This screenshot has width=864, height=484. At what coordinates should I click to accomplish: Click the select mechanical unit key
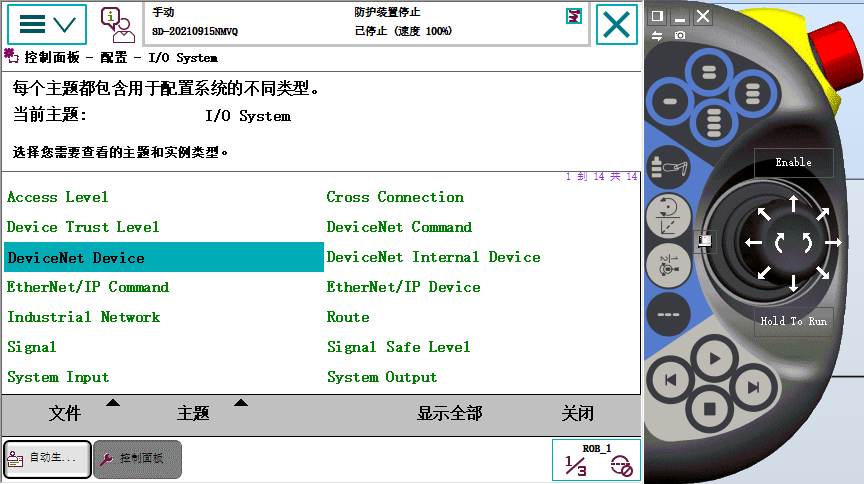[x=668, y=166]
